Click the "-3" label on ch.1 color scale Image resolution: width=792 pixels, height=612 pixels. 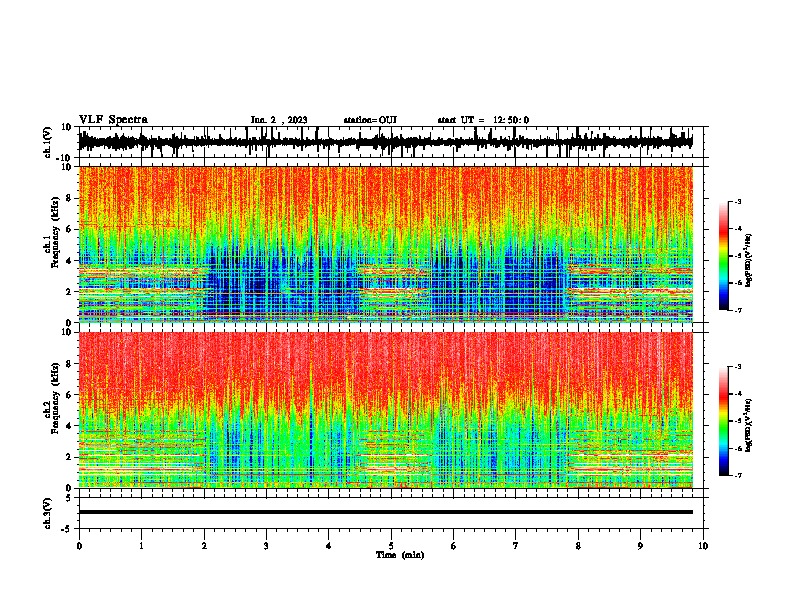pos(737,201)
